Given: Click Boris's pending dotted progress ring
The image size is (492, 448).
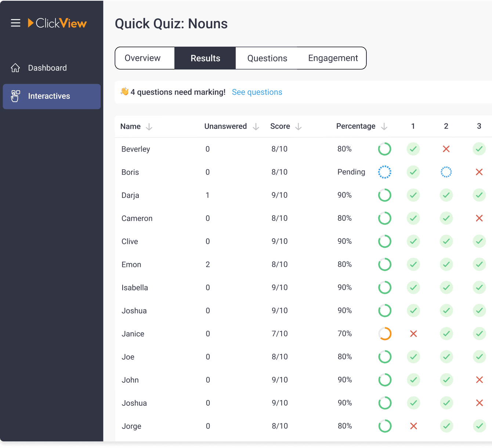Looking at the screenshot, I should tap(384, 172).
